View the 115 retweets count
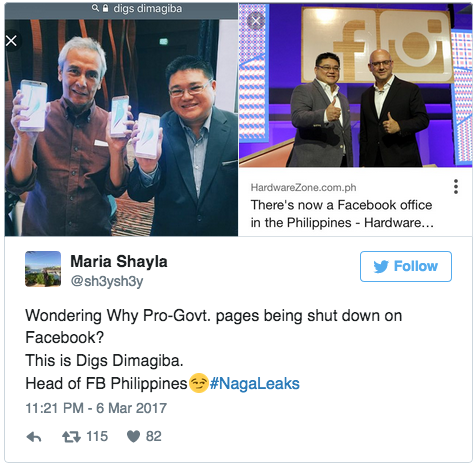475x465 pixels. pyautogui.click(x=97, y=437)
